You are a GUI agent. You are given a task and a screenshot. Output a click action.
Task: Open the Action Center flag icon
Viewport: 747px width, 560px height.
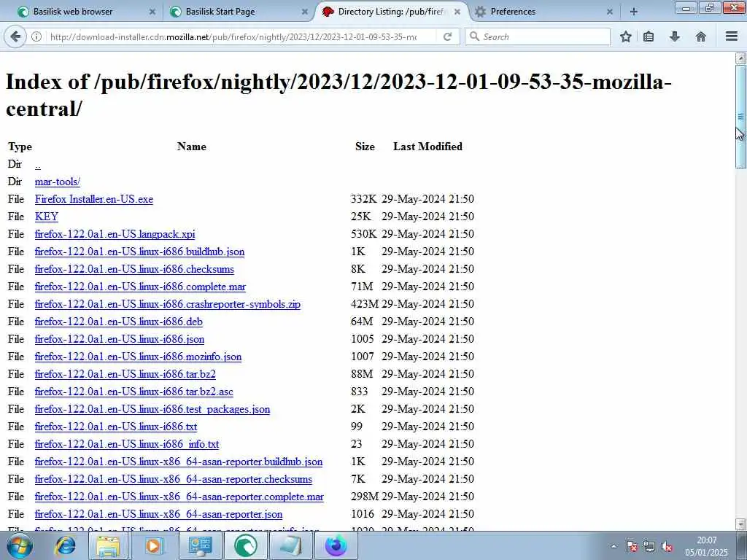[x=632, y=547]
